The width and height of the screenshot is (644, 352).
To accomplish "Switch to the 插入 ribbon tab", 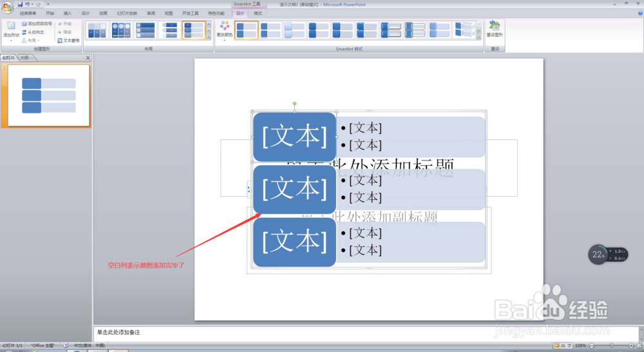I will (x=68, y=14).
